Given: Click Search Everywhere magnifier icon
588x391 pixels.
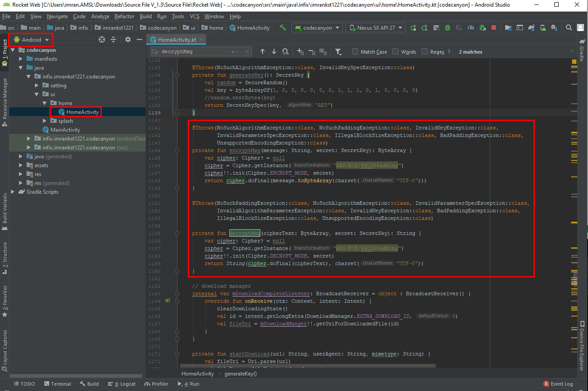Looking at the screenshot, I should 569,27.
